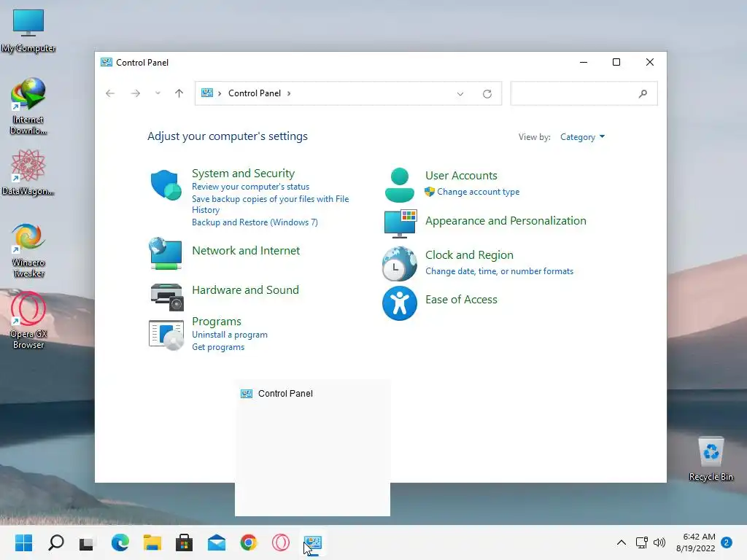The image size is (747, 560).
Task: Click Control Panel icon in address bar
Action: point(206,93)
